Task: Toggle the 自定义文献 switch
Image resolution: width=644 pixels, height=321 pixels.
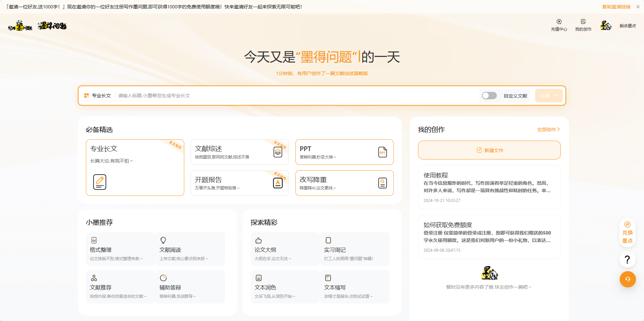Action: click(489, 96)
